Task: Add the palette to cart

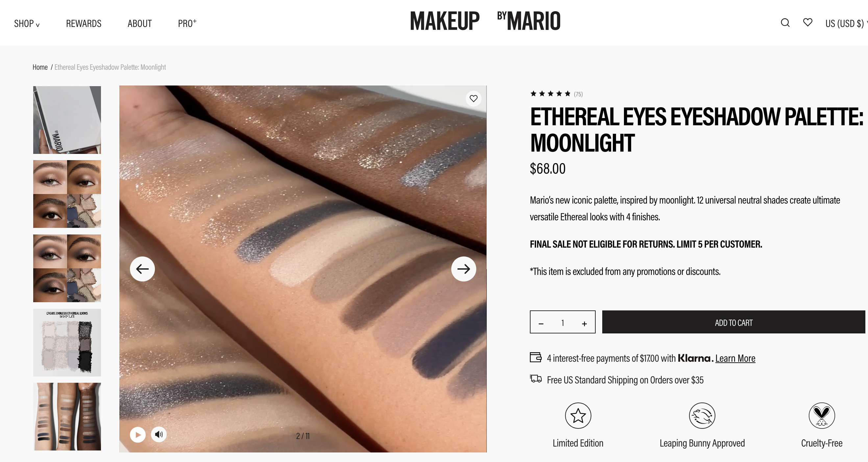Action: 733,322
